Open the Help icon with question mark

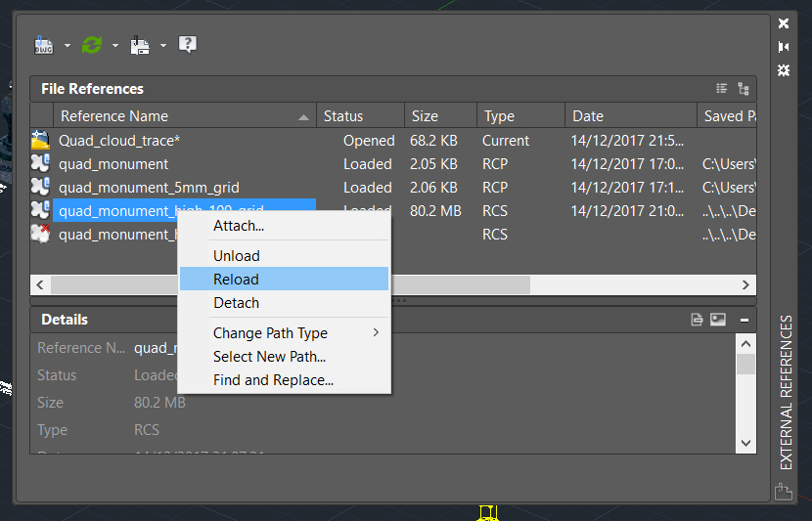click(x=188, y=45)
